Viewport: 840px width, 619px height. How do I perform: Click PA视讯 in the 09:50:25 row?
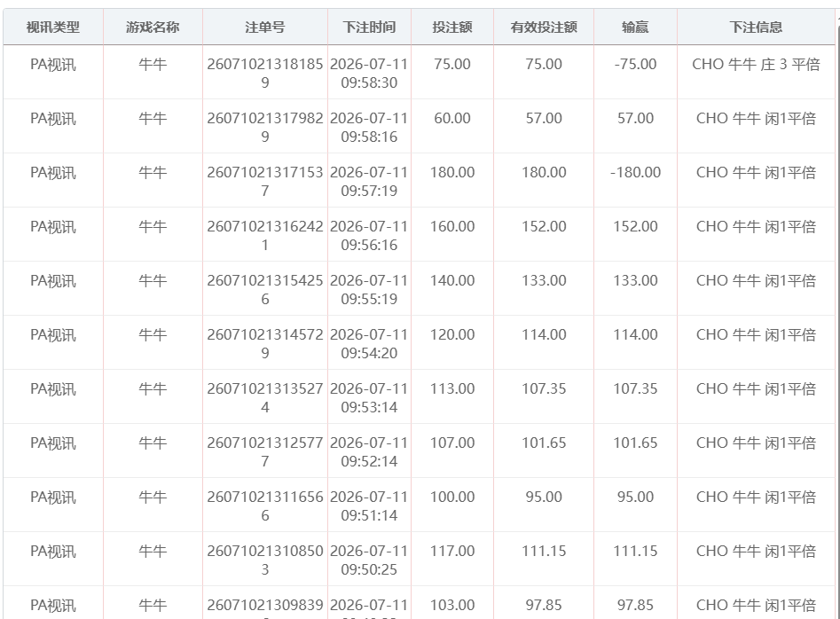tap(53, 551)
